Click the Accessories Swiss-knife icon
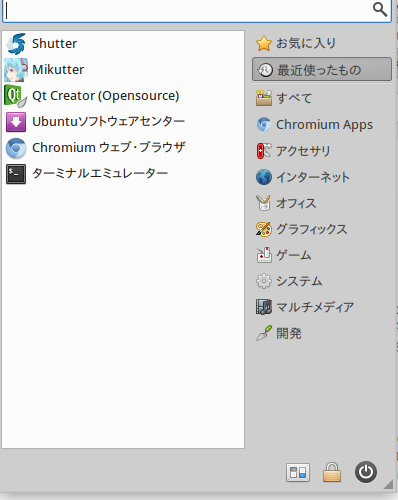 [264, 151]
